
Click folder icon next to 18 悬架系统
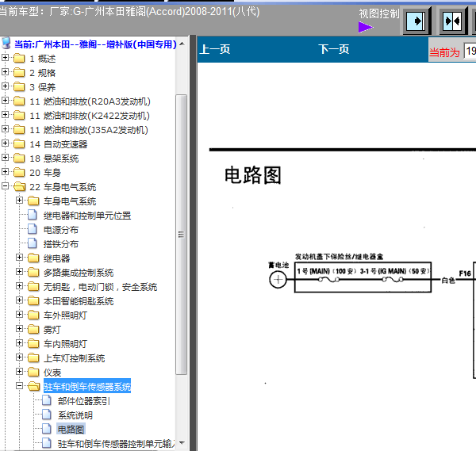19,158
